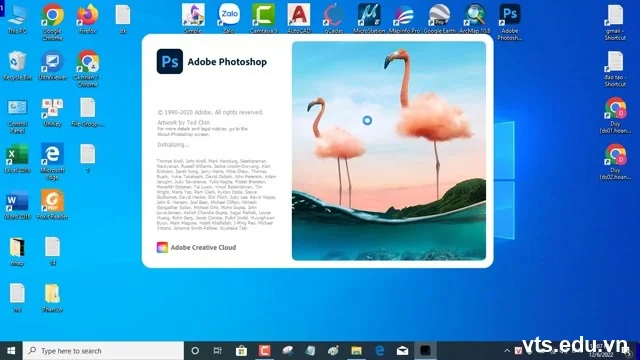Click the Adobe Creative Cloud logo on the splash screen
The image size is (640, 360).
coord(162,247)
